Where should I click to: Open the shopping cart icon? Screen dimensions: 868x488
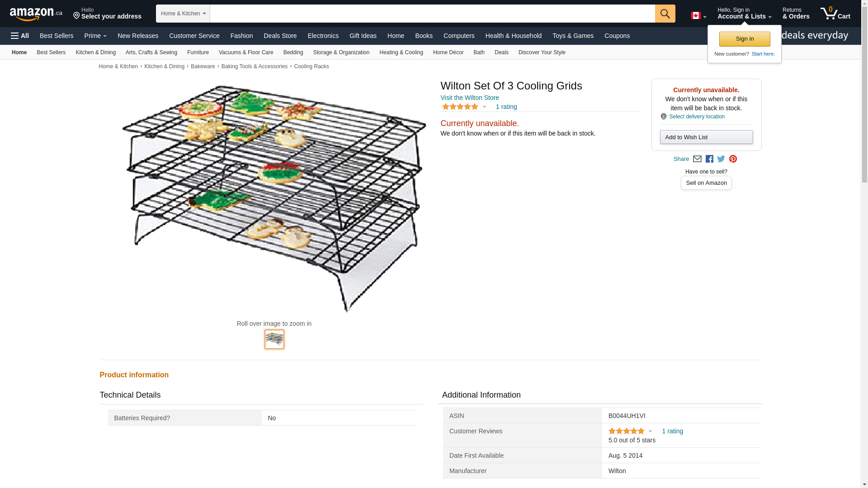(x=835, y=14)
